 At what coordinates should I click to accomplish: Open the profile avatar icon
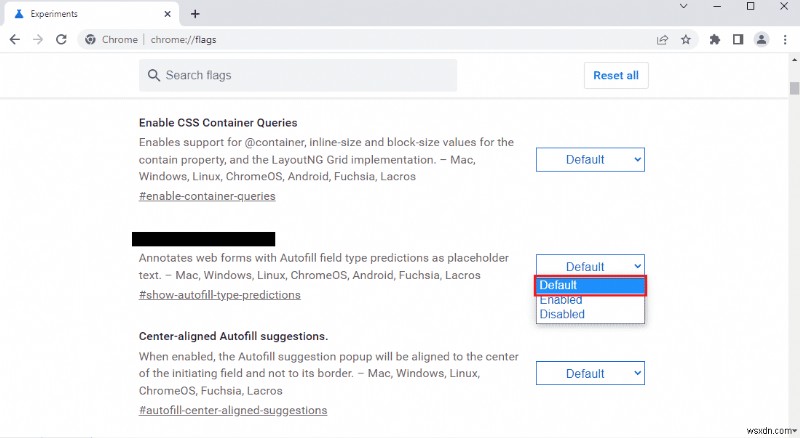click(762, 40)
